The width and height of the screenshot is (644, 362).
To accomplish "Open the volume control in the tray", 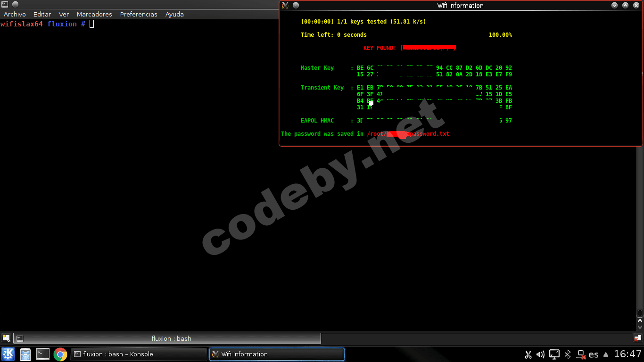I will [541, 354].
